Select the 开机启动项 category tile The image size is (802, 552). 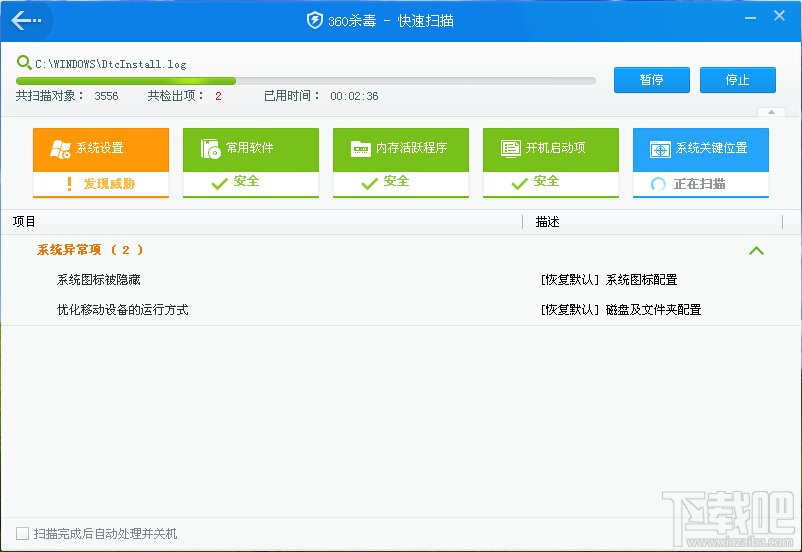point(551,162)
